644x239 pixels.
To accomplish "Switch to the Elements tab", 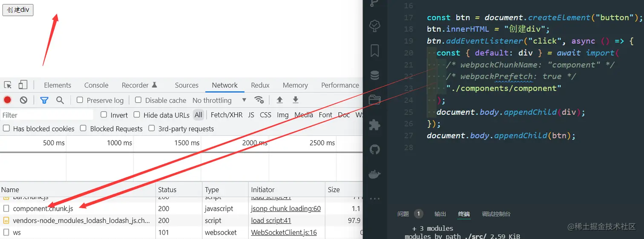I will pyautogui.click(x=57, y=85).
